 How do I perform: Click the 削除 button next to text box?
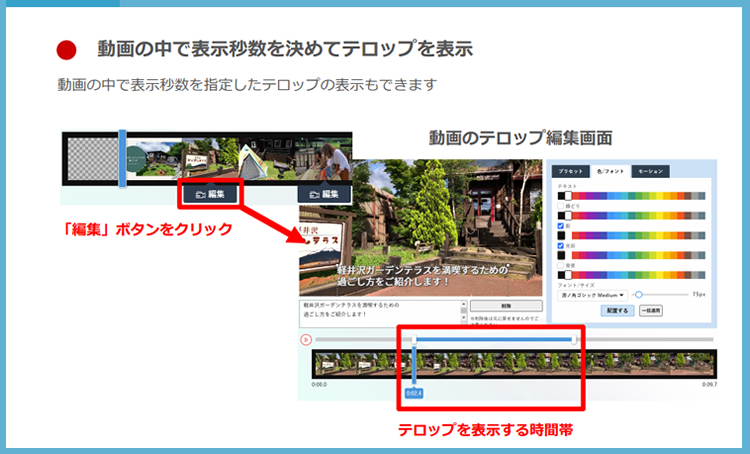coord(505,306)
